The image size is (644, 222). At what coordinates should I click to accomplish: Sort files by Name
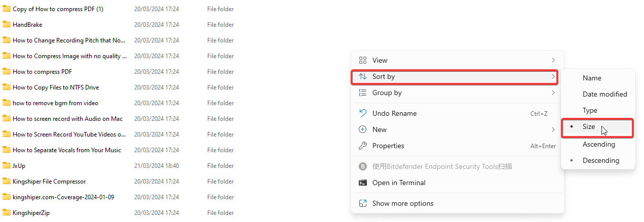592,78
